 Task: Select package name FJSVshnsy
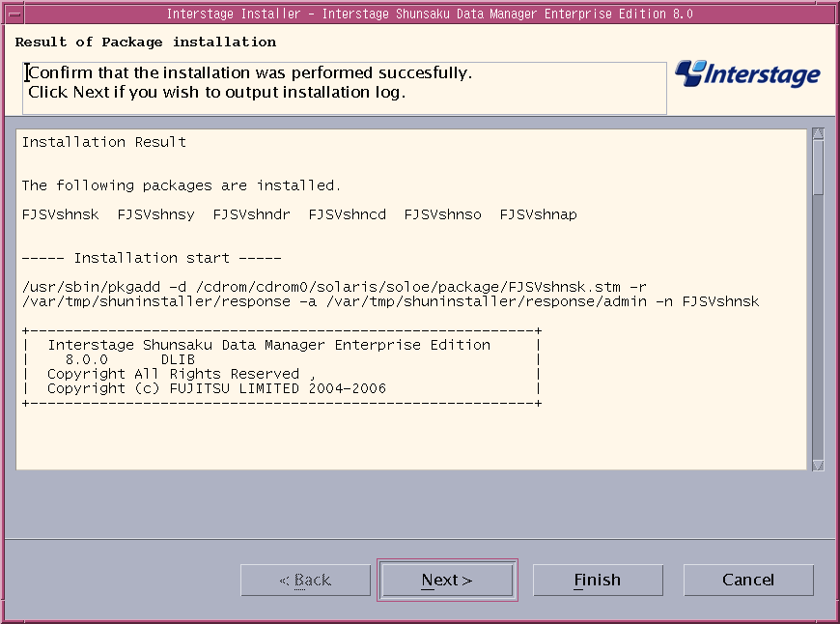pyautogui.click(x=155, y=214)
